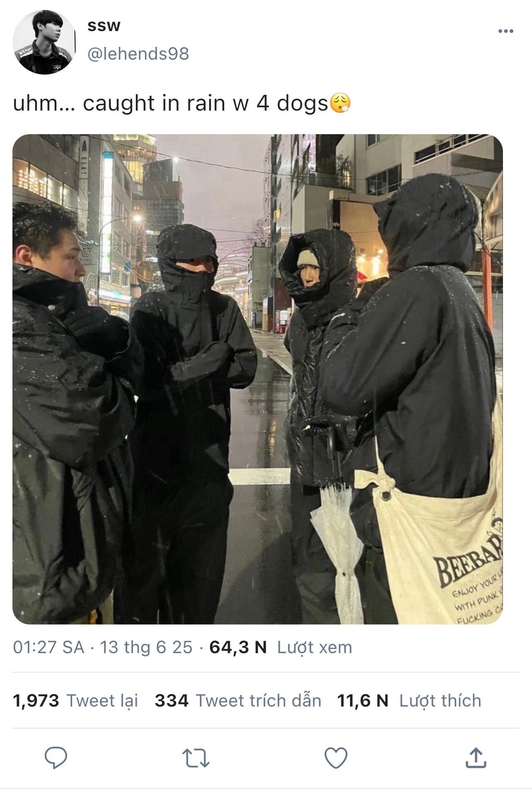The image size is (532, 796).
Task: Open the attached street photo fullscreen
Action: coord(257,379)
